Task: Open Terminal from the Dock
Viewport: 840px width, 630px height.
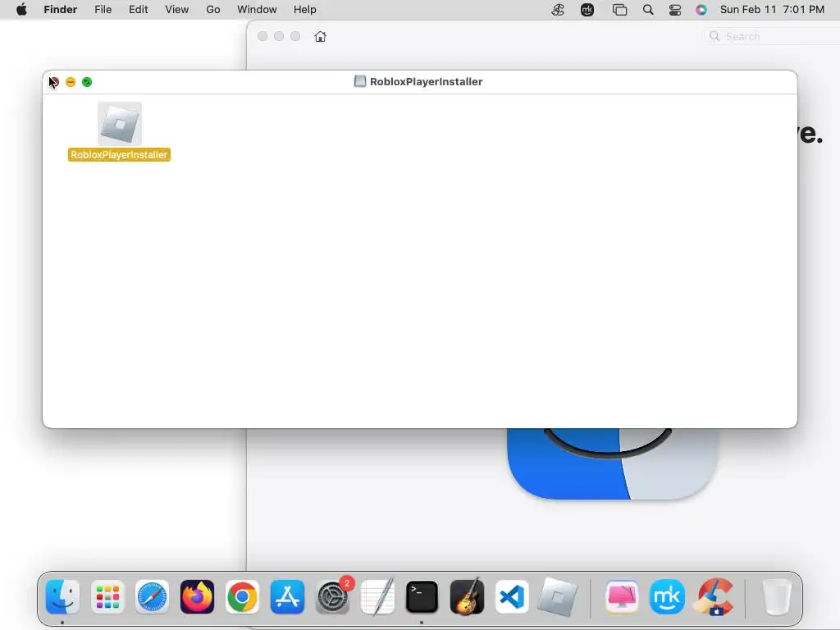Action: [422, 597]
